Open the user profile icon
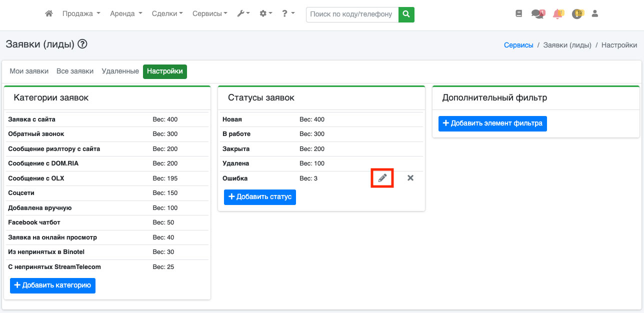Viewport: 644px width, 313px height. [595, 14]
